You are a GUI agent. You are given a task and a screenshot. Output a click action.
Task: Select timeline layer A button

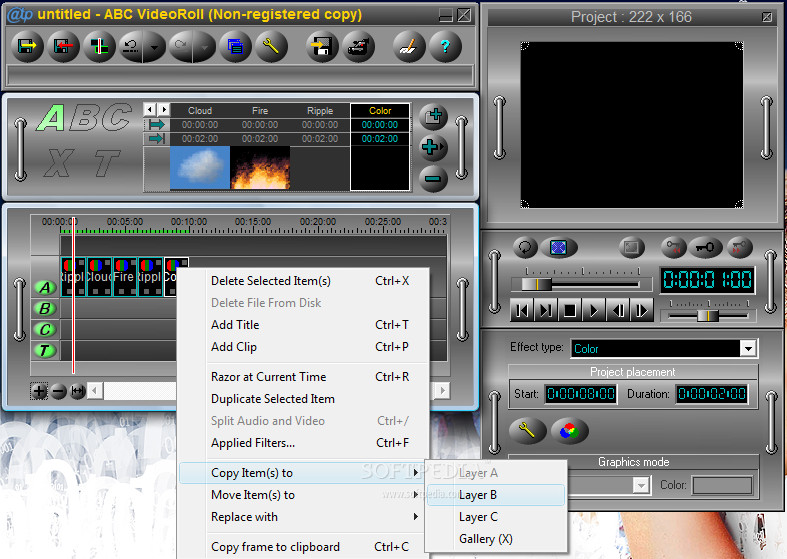click(45, 288)
